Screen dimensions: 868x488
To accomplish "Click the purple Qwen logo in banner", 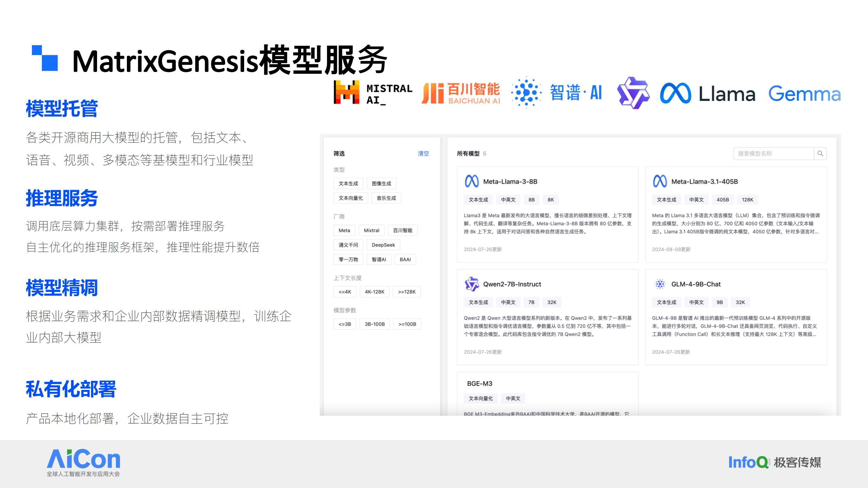I will click(633, 93).
